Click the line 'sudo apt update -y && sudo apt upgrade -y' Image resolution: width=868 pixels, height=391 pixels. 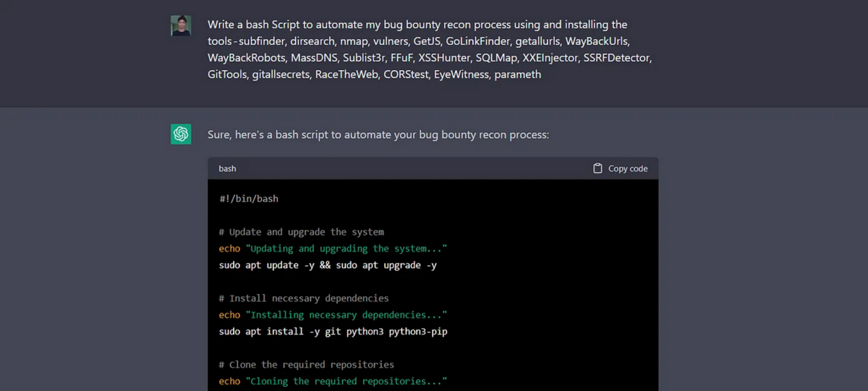tap(328, 265)
